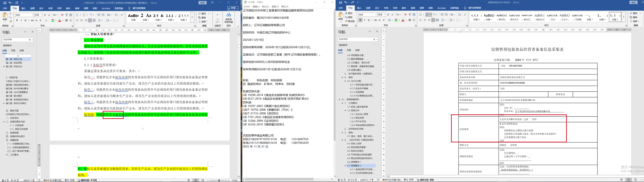Increase font size in left Word window

pos(45,15)
